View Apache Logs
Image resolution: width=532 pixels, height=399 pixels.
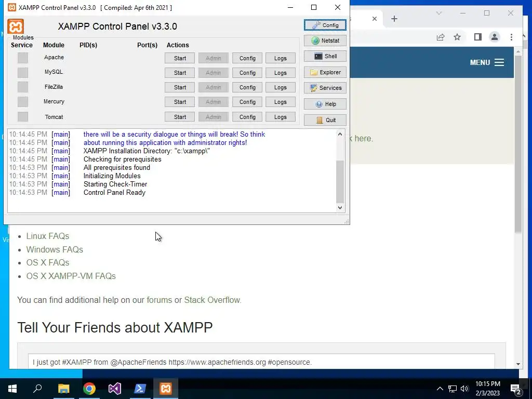[280, 58]
